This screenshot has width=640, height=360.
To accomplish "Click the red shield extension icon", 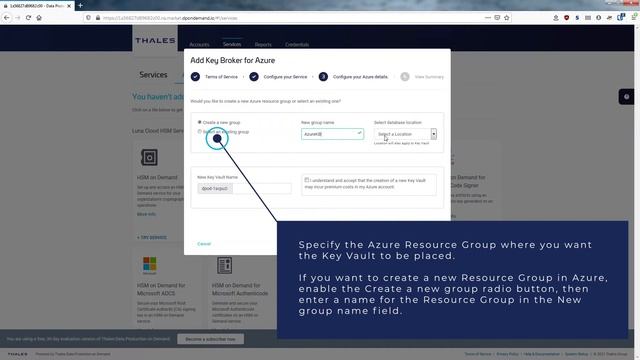I will pyautogui.click(x=567, y=18).
